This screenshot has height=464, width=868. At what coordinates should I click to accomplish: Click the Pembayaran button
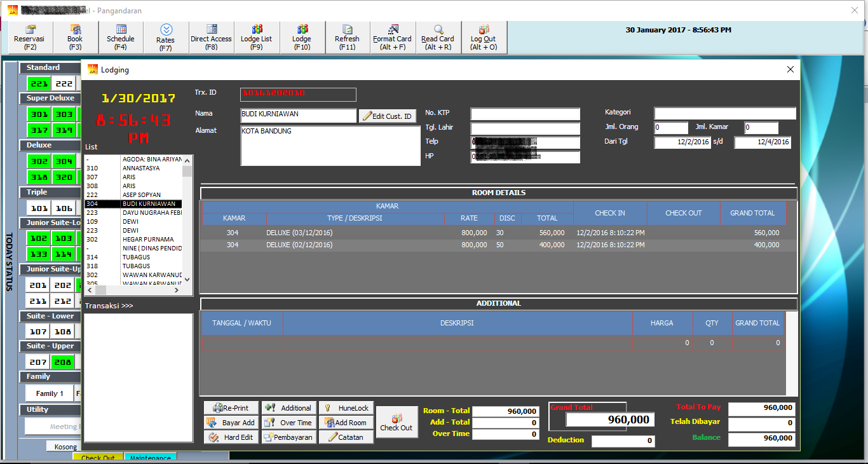coord(289,437)
